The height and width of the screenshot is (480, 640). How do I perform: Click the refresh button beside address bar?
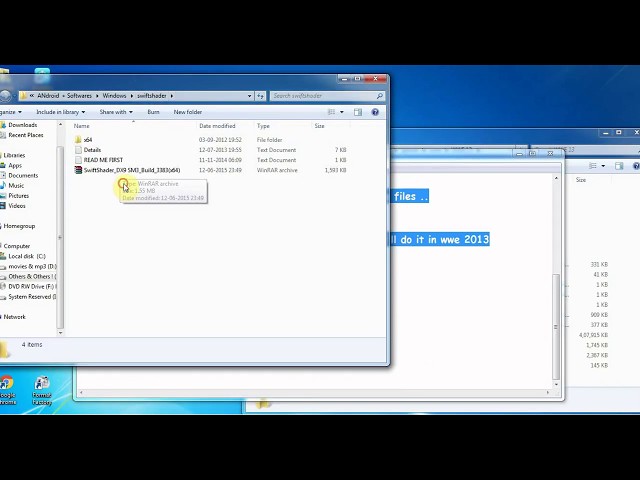click(x=260, y=96)
